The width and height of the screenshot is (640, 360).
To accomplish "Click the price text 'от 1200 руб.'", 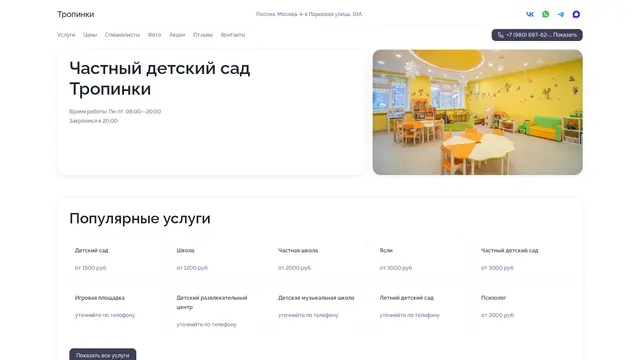I will tap(192, 268).
